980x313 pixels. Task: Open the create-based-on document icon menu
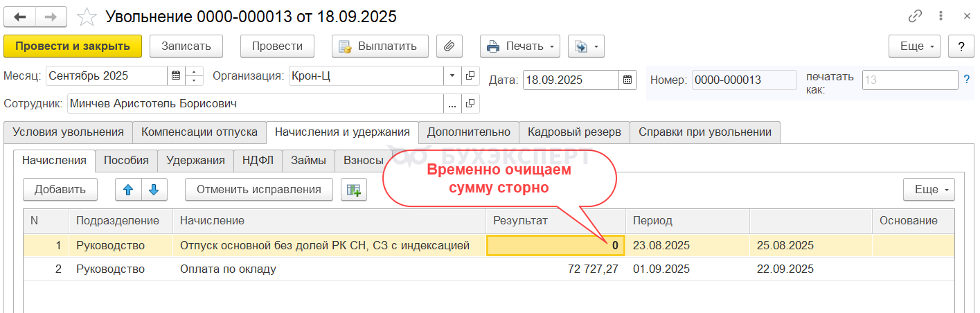pos(586,46)
